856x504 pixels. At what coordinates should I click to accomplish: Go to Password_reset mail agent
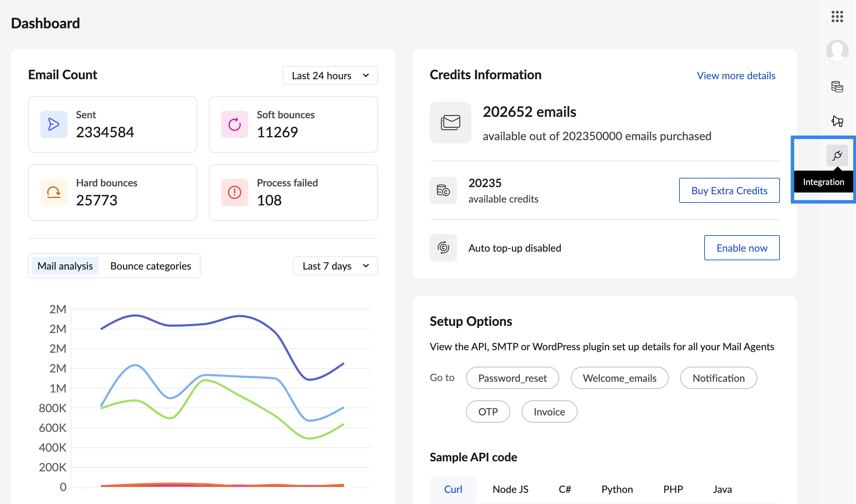pos(513,378)
